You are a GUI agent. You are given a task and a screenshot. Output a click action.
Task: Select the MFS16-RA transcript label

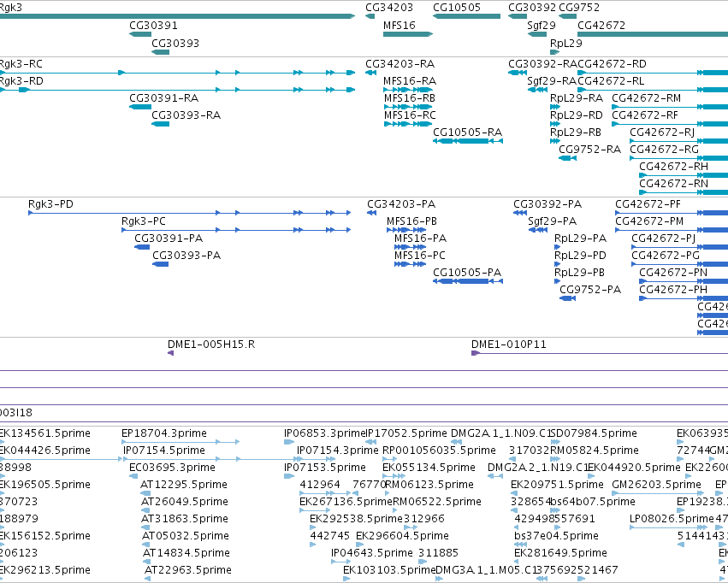click(410, 81)
